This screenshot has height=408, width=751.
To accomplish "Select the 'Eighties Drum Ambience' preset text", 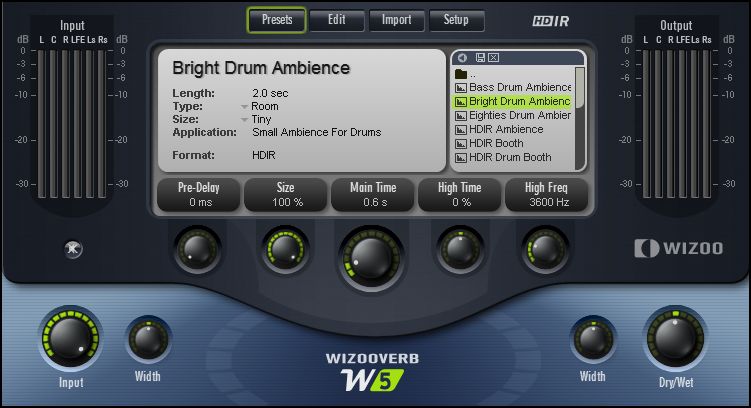I will point(520,115).
